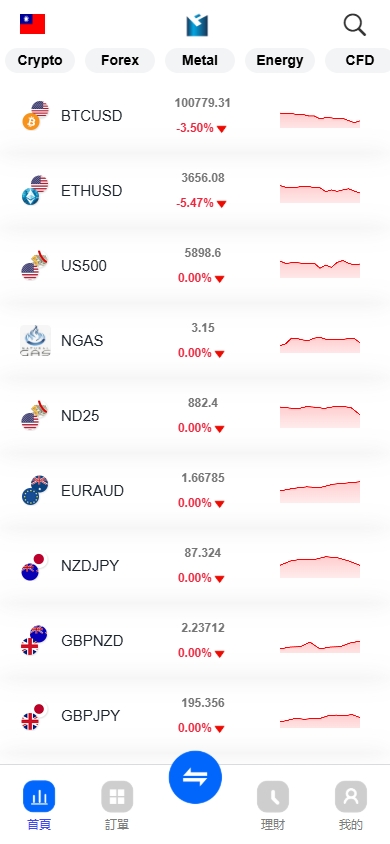Open the 我的 profile icon
This screenshot has height=844, width=390.
click(x=351, y=796)
